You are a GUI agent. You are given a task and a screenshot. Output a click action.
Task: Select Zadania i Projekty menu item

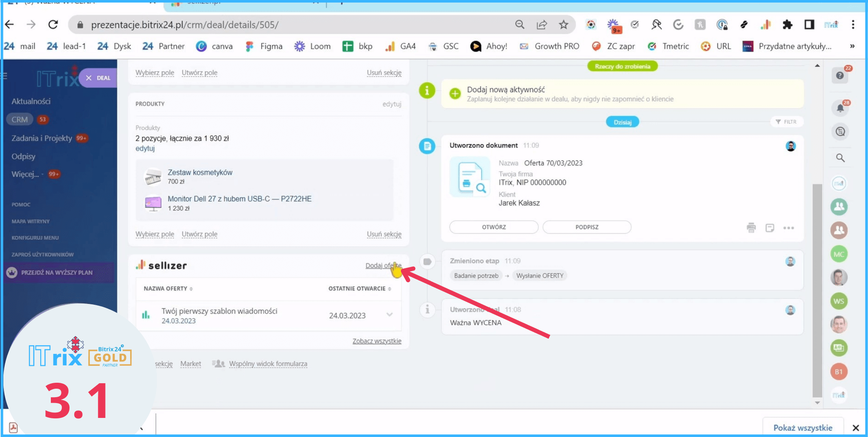click(42, 138)
